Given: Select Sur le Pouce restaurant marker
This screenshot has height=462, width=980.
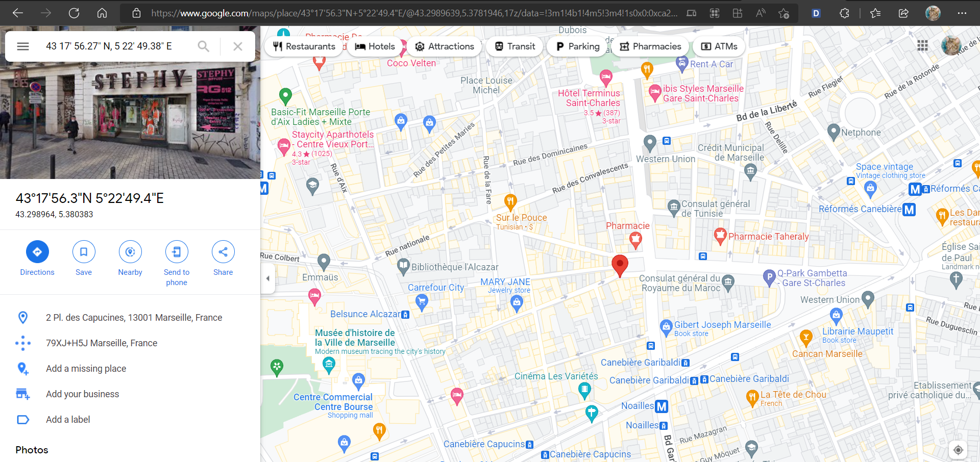Looking at the screenshot, I should pyautogui.click(x=510, y=202).
